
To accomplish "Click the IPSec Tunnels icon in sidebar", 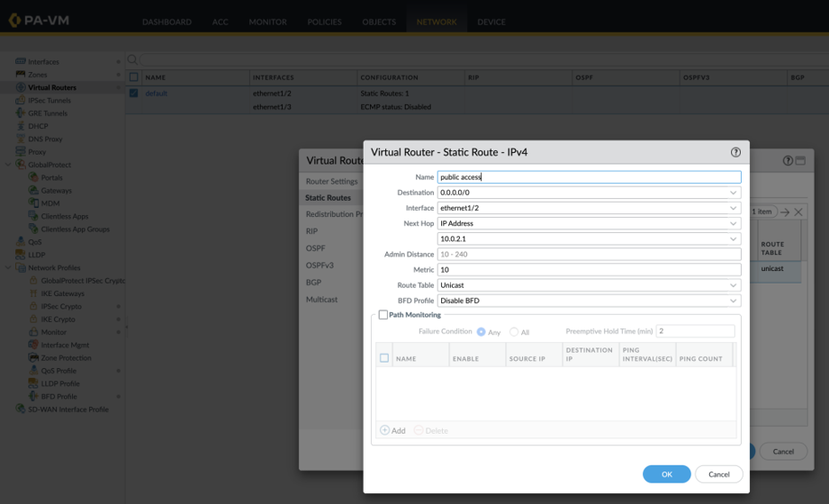I will pos(21,101).
